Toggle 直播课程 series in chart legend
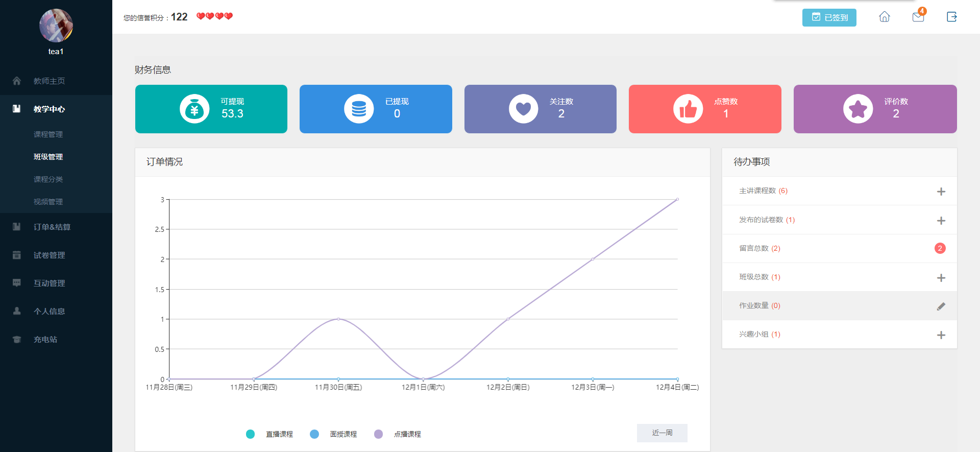 pyautogui.click(x=269, y=434)
